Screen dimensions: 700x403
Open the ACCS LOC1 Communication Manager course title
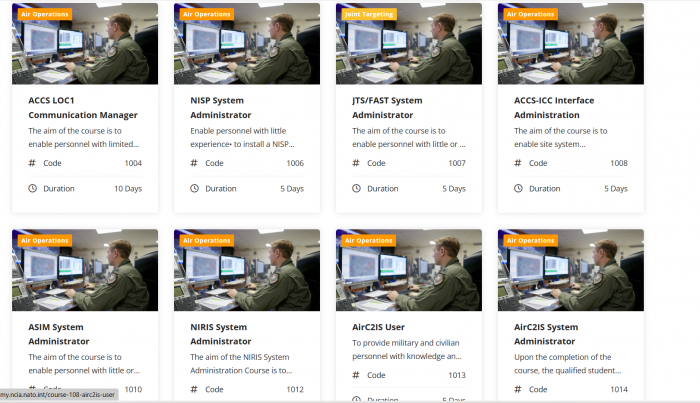[83, 108]
